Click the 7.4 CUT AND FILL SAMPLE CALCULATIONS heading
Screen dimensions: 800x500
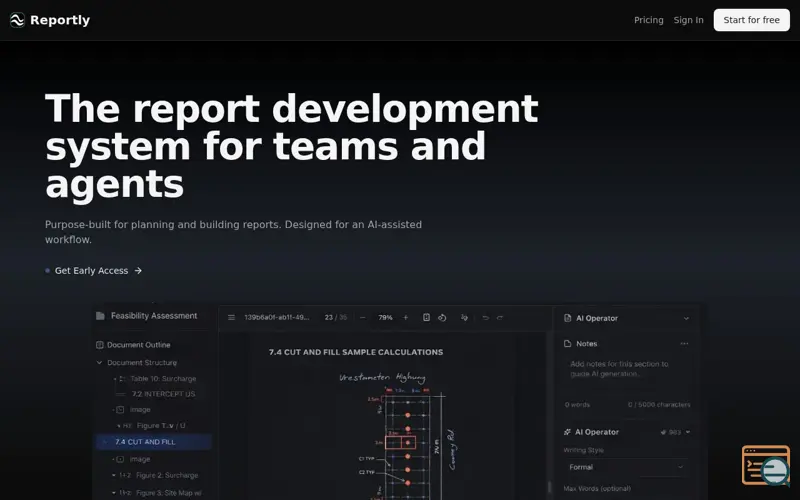[x=356, y=352]
